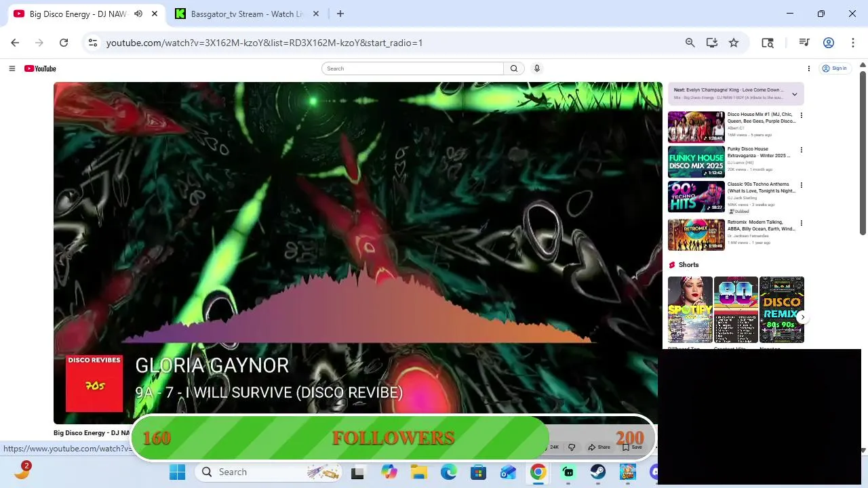The image size is (868, 488).
Task: Open the Chrome side panel icon
Action: tap(768, 43)
